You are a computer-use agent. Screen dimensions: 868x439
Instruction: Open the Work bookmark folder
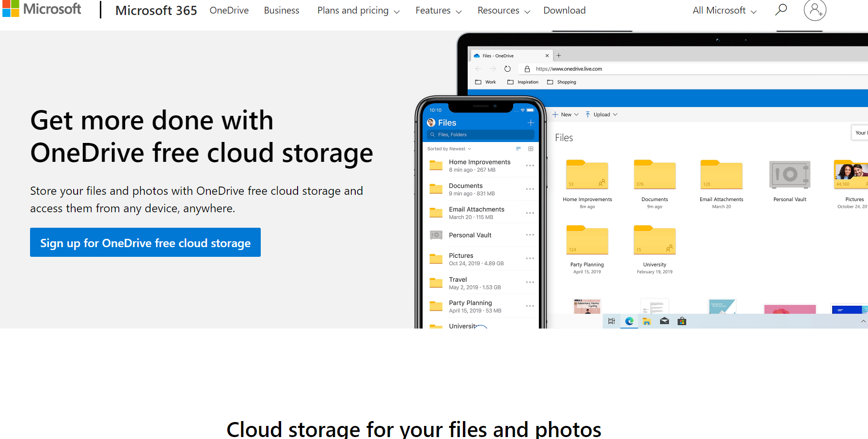point(486,82)
